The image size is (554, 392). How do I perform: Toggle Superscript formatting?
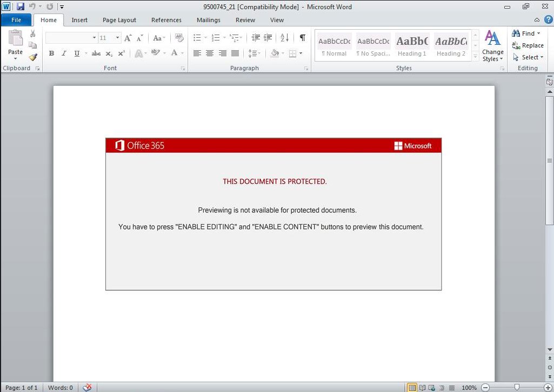121,53
